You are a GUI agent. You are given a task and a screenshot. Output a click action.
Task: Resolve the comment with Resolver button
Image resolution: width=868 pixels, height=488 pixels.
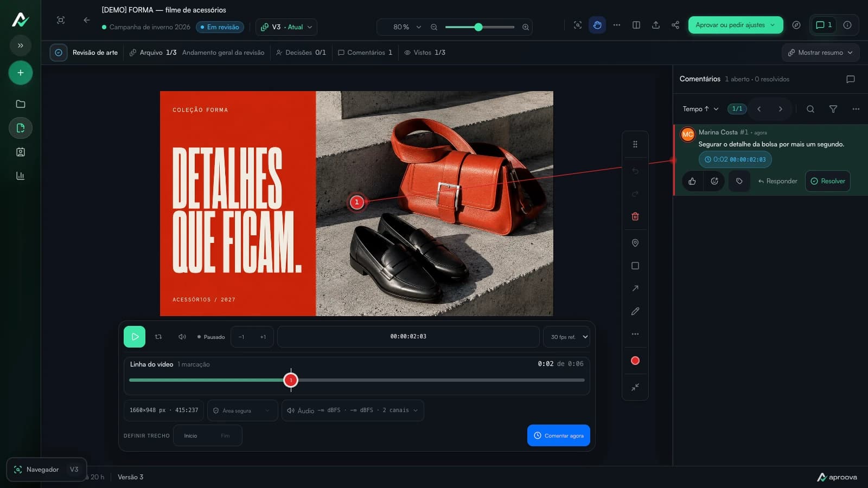828,181
